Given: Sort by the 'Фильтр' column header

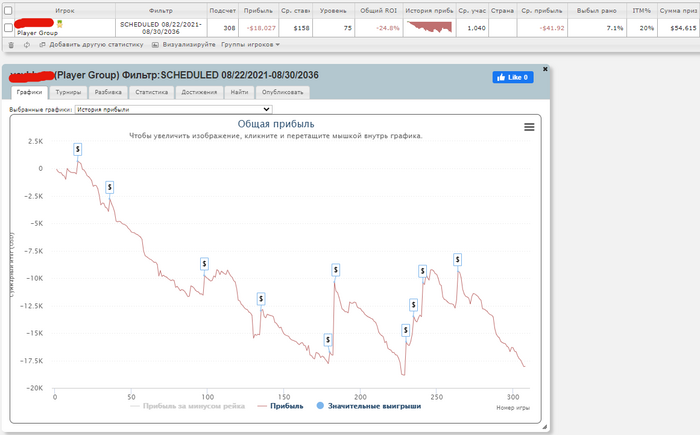Looking at the screenshot, I should [x=161, y=10].
